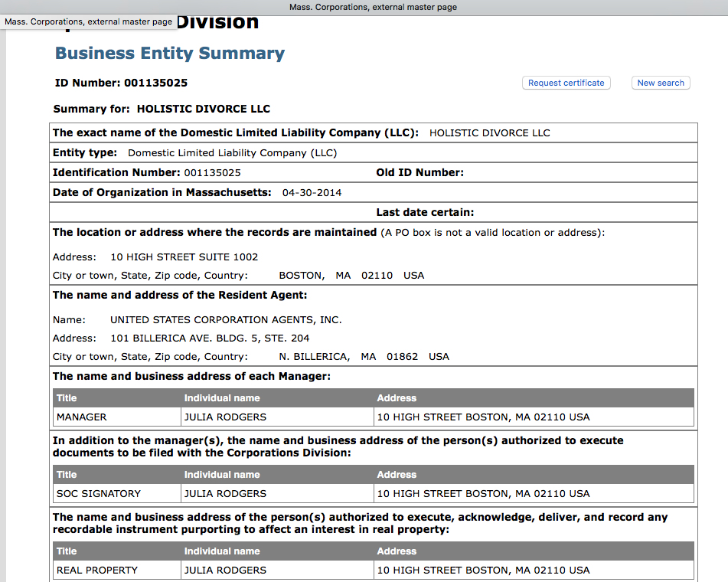Click the Date of Organization value 04-30-2014
Screen dimensions: 728x582
pos(312,192)
